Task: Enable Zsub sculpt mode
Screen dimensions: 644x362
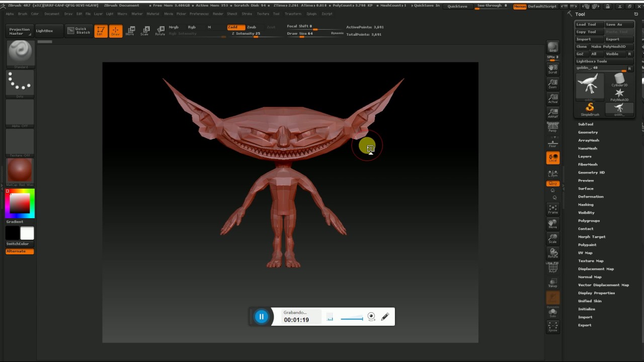Action: coord(252,27)
